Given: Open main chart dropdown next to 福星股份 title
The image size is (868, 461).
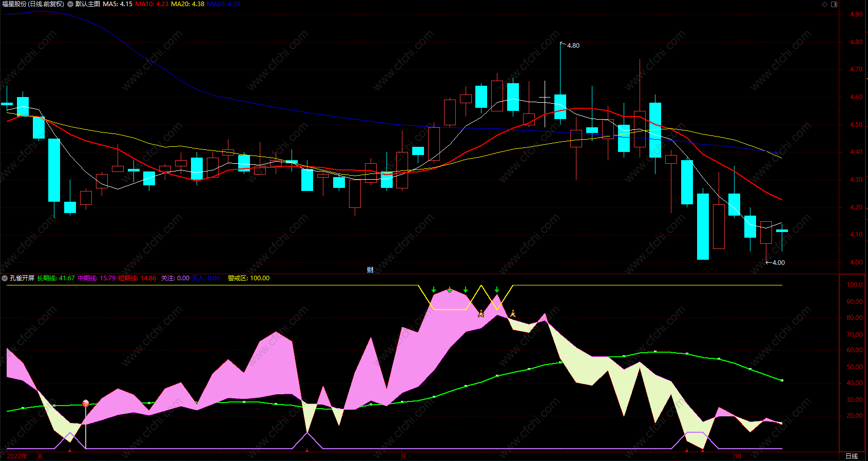Looking at the screenshot, I should point(70,4).
